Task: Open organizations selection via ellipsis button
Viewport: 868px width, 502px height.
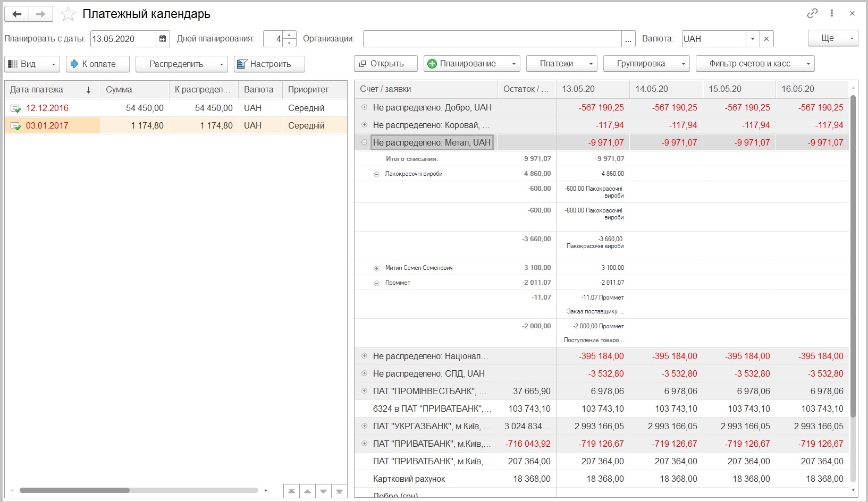Action: 628,39
